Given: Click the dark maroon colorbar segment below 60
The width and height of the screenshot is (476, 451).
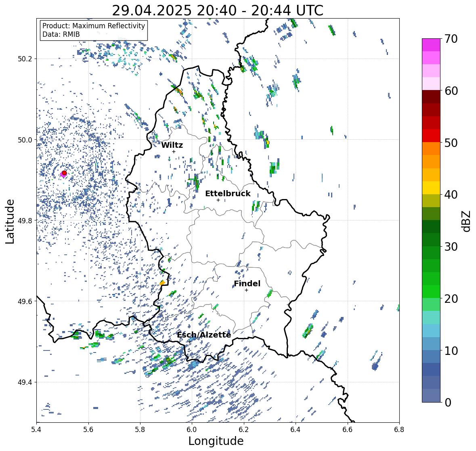Looking at the screenshot, I should (431, 97).
